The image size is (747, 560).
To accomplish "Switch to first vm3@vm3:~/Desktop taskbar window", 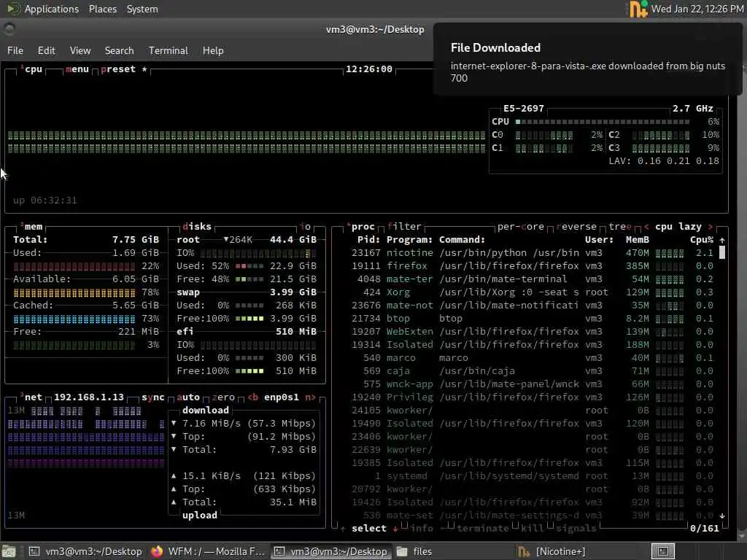I will (86, 551).
